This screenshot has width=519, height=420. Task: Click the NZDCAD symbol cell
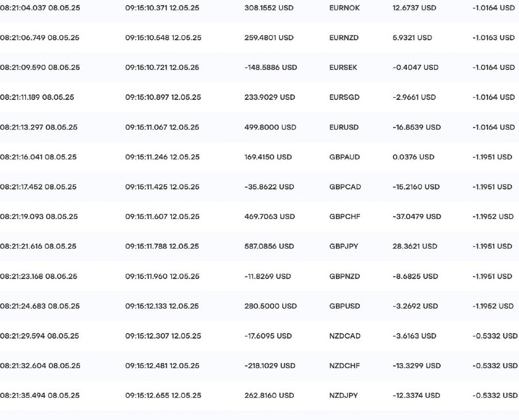(344, 336)
